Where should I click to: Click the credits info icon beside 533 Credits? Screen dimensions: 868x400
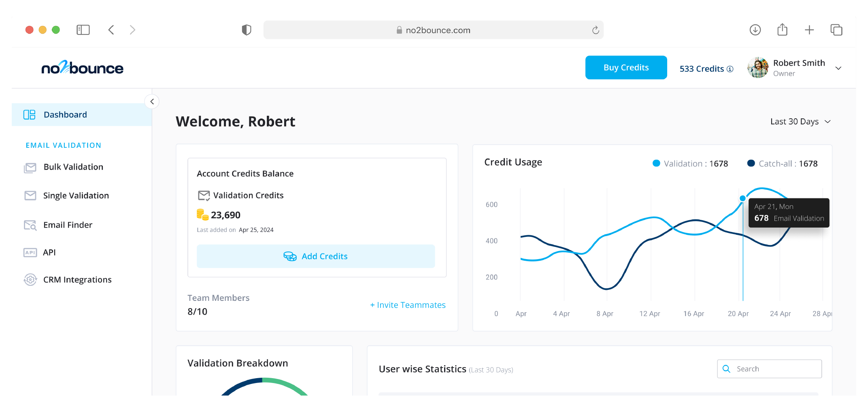pyautogui.click(x=730, y=69)
